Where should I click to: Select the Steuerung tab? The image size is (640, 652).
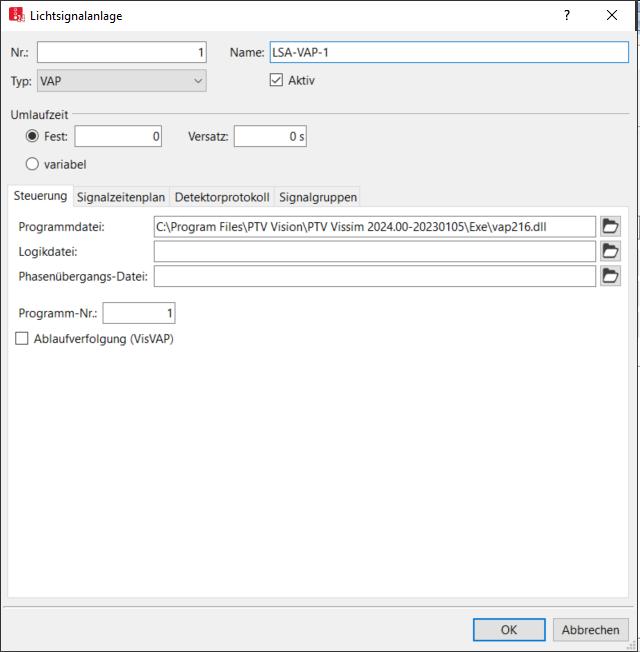[41, 196]
